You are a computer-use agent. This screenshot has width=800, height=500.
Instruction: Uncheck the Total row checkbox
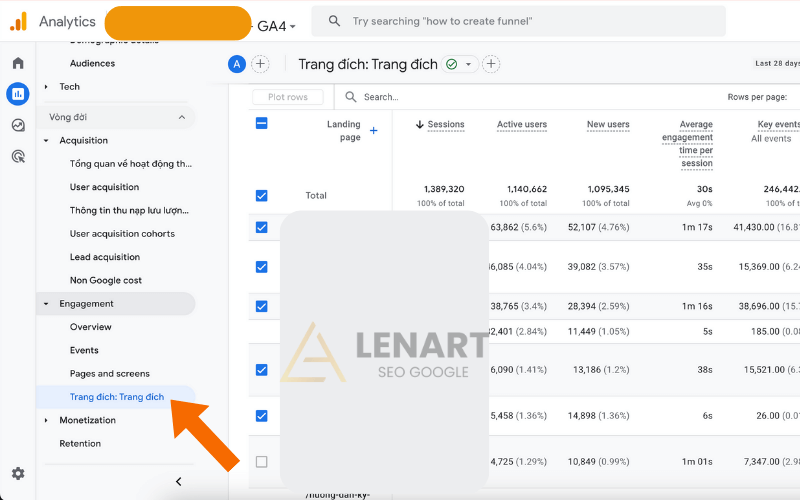(261, 195)
